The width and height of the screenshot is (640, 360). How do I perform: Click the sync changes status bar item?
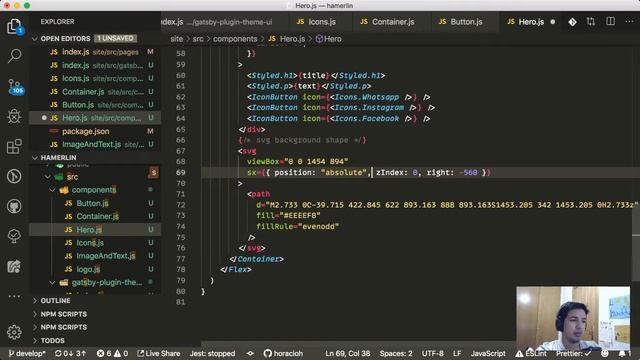70,353
